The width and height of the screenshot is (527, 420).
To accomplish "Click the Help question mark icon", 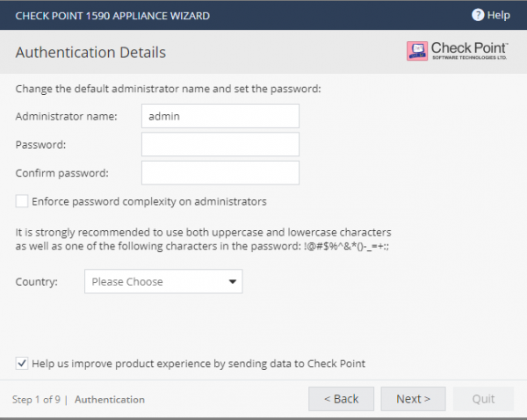I will pyautogui.click(x=479, y=15).
